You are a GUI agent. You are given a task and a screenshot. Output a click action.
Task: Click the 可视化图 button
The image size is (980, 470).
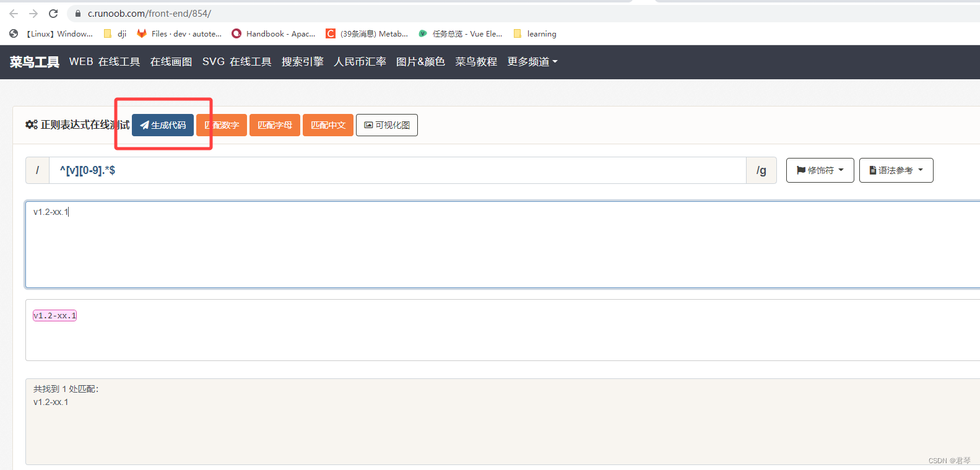[x=387, y=125]
